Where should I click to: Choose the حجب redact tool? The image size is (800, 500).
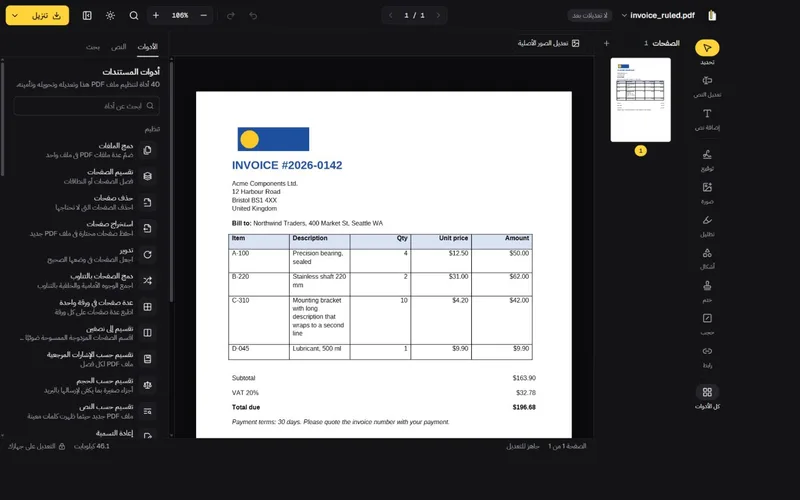[x=707, y=318]
